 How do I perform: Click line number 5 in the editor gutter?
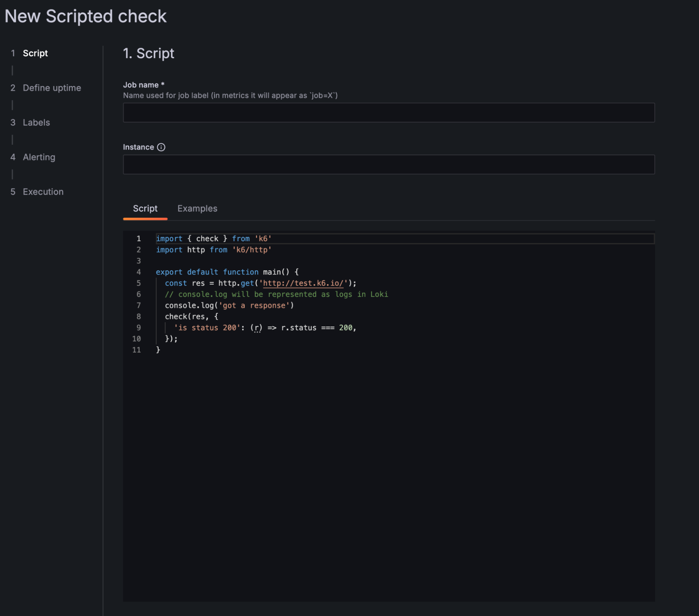pyautogui.click(x=138, y=283)
